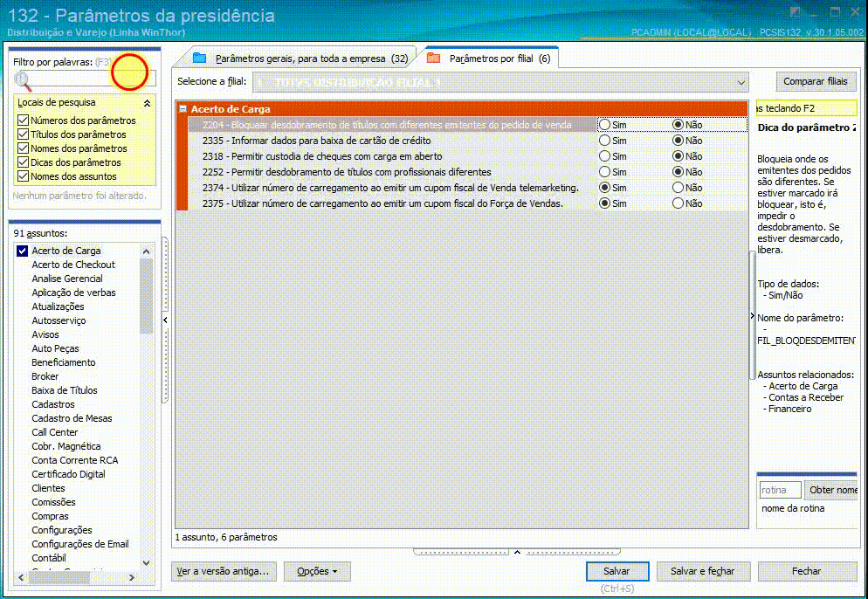Image resolution: width=868 pixels, height=599 pixels.
Task: Click the Fechar button
Action: coord(806,571)
